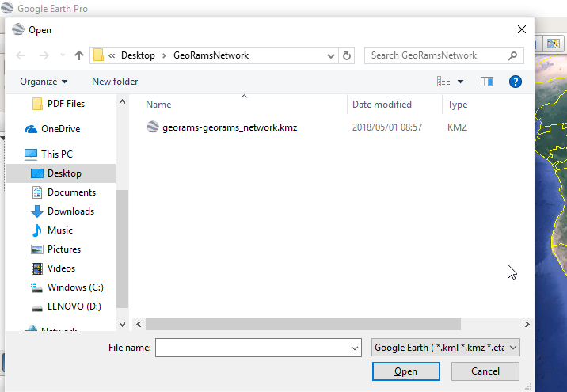This screenshot has height=392, width=567.
Task: Open Videos in navigation pane
Action: click(61, 268)
